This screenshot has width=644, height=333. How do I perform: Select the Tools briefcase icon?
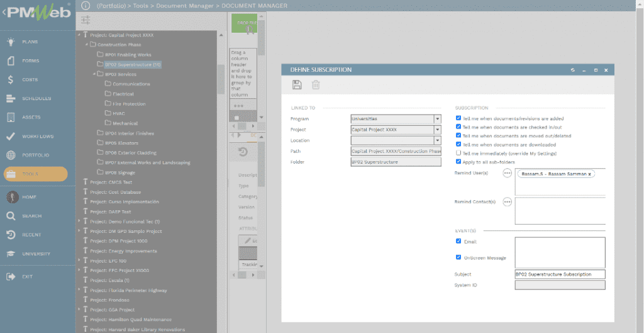tap(11, 174)
